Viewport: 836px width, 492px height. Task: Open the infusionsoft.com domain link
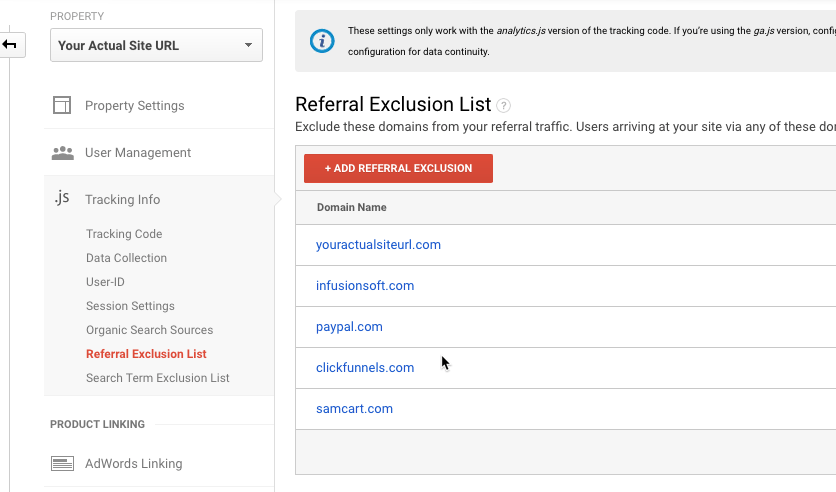coord(365,286)
